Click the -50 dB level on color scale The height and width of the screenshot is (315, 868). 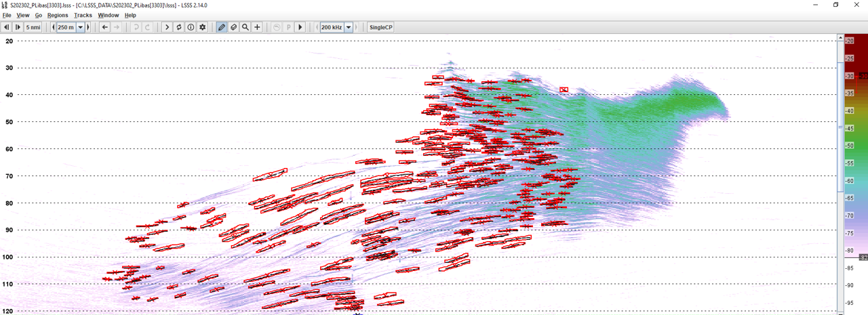click(849, 146)
